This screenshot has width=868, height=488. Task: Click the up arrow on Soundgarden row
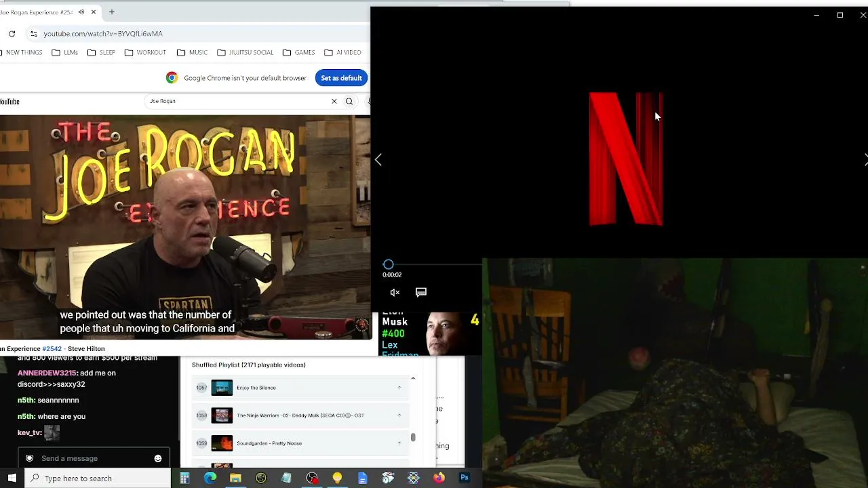(x=399, y=443)
